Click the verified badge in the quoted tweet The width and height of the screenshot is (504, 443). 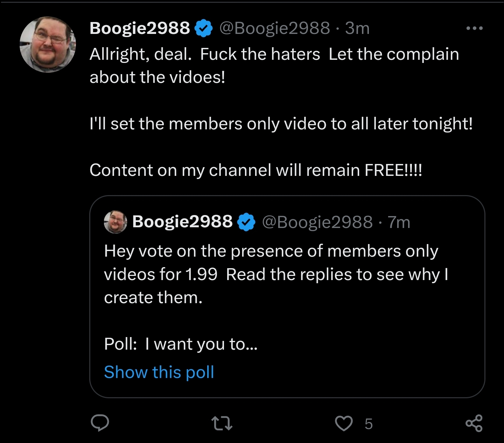click(247, 222)
